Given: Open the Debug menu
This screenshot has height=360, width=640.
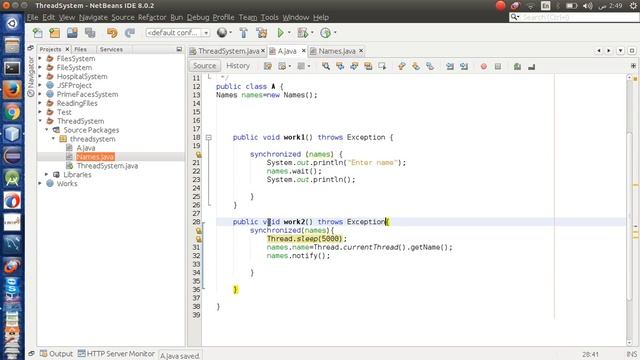Looking at the screenshot, I should click(x=198, y=17).
